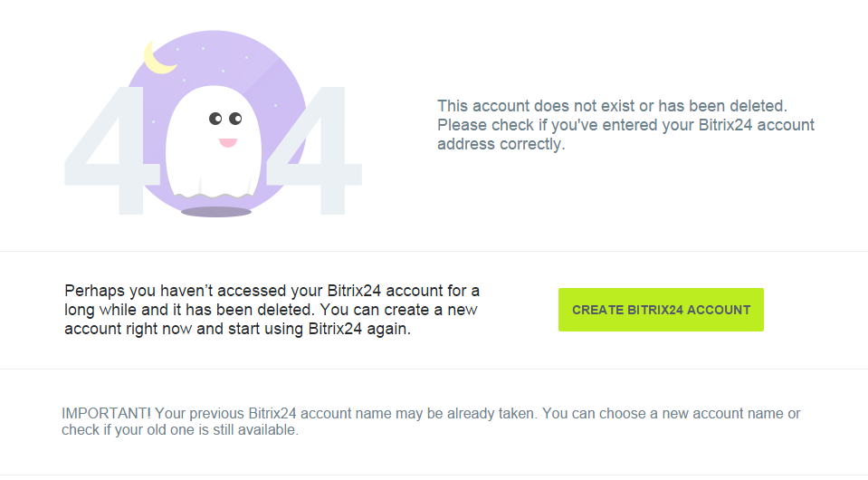Click the wavy bottom edge of the ghost

click(214, 196)
